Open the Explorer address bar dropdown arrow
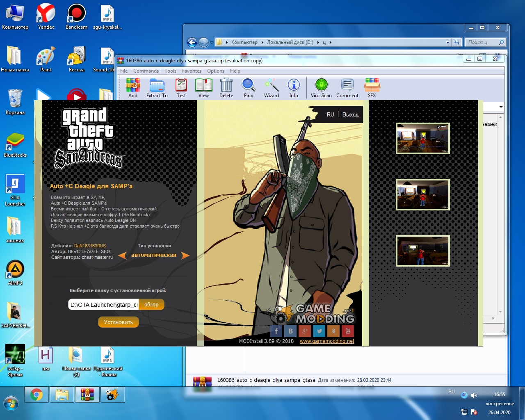This screenshot has width=525, height=420. (x=447, y=42)
